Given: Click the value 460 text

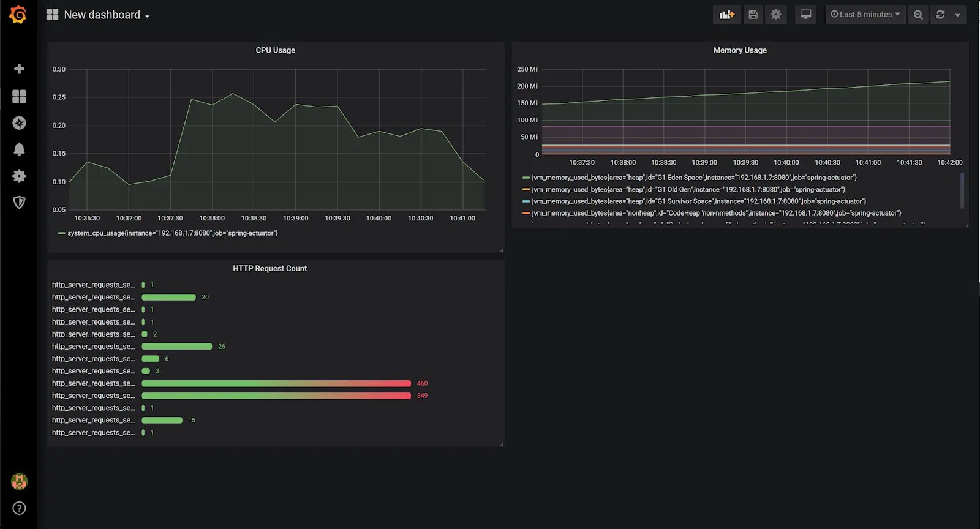Looking at the screenshot, I should 422,383.
